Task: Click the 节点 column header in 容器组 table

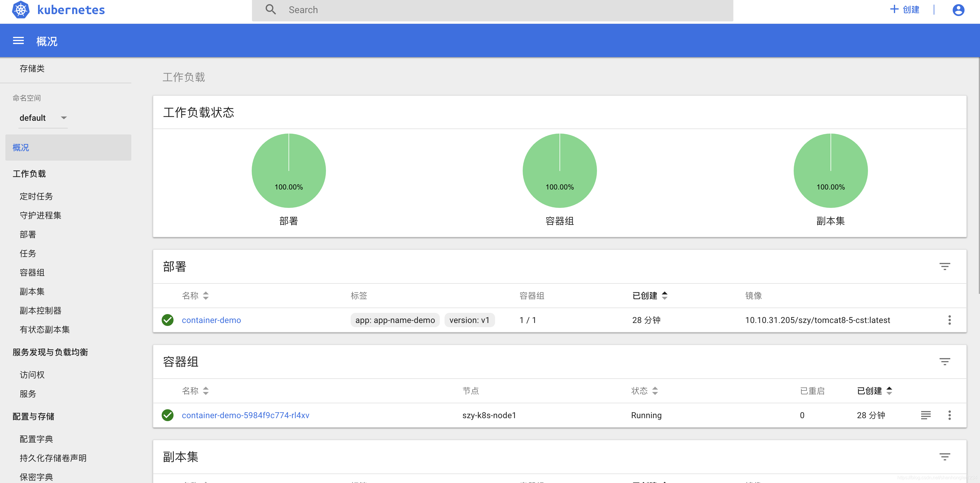Action: (x=471, y=391)
